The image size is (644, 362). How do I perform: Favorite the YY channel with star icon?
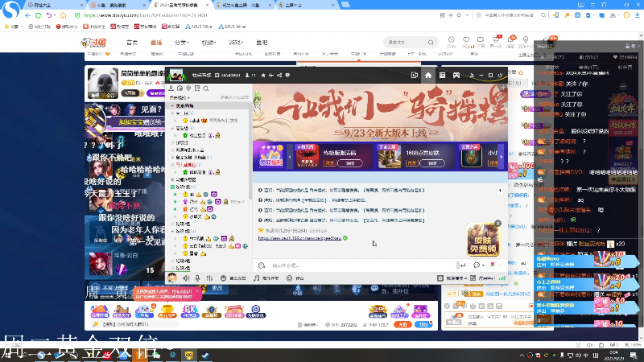[263, 75]
